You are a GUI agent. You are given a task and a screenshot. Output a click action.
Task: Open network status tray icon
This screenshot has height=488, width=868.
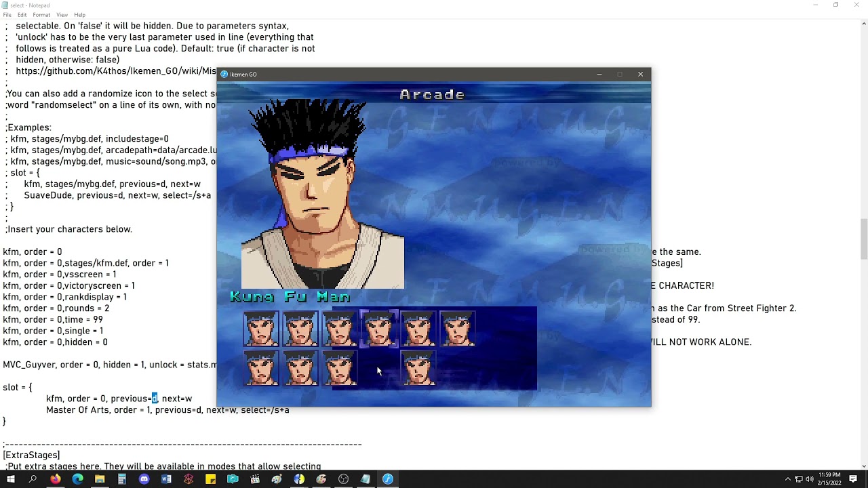(798, 479)
